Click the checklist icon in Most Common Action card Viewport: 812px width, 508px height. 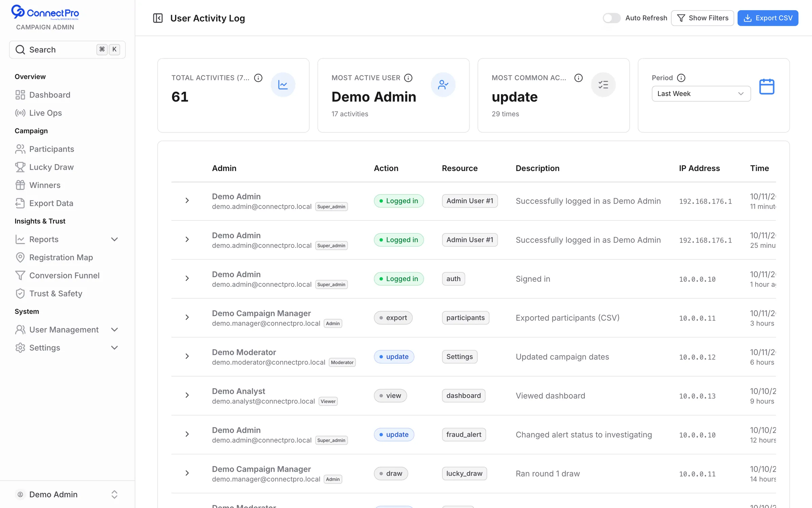(603, 85)
